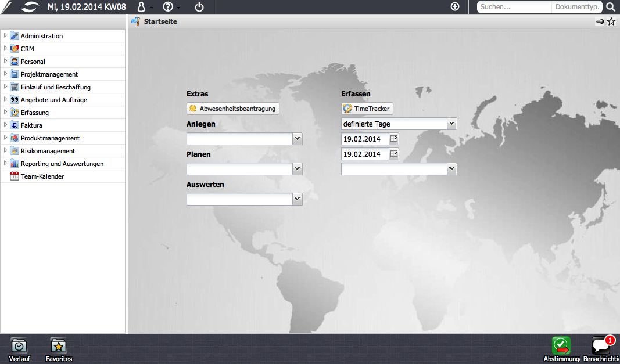Open Benachrichtigungen notifications
The image size is (620, 364).
(x=601, y=349)
